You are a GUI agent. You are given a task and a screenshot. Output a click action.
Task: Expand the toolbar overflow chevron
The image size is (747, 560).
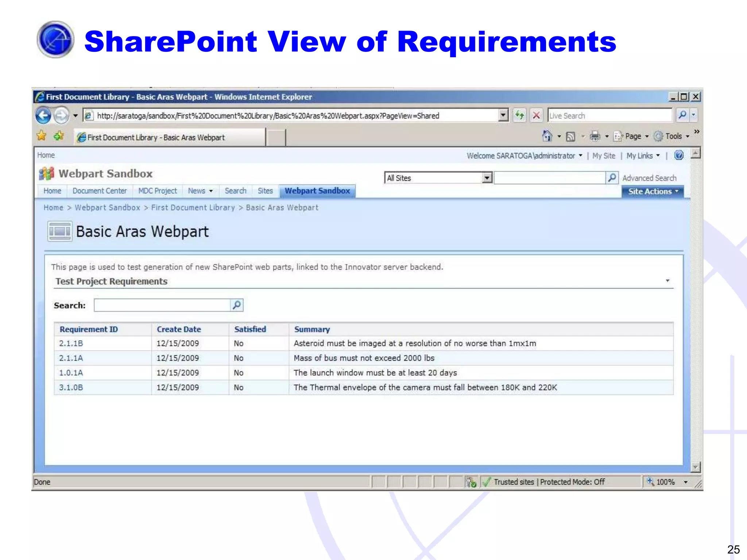[x=697, y=131]
